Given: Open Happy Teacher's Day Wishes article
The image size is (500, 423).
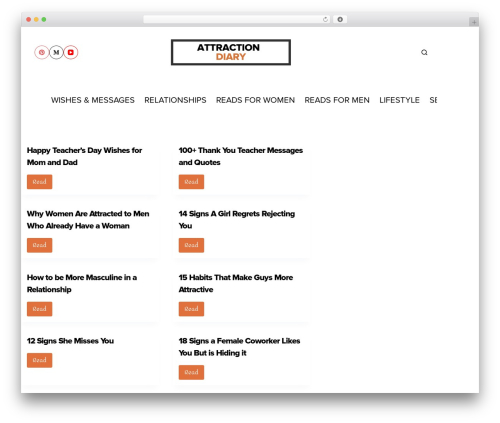Looking at the screenshot, I should click(84, 156).
